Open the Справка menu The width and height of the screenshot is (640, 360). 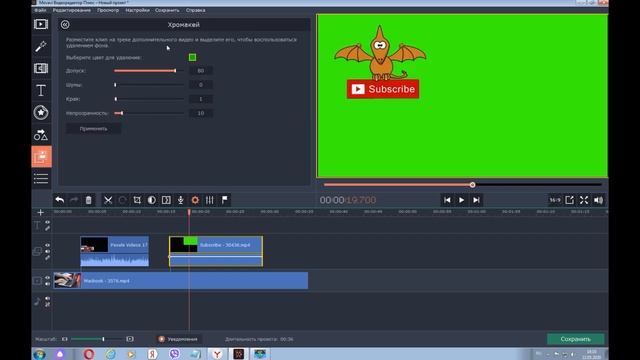coord(196,10)
